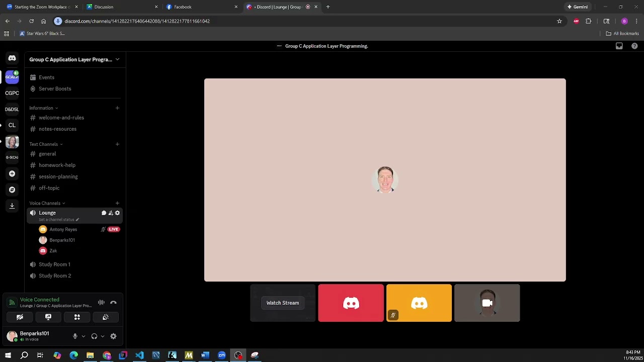The width and height of the screenshot is (644, 362).
Task: Click Add a Server plus icon
Action: click(x=12, y=173)
